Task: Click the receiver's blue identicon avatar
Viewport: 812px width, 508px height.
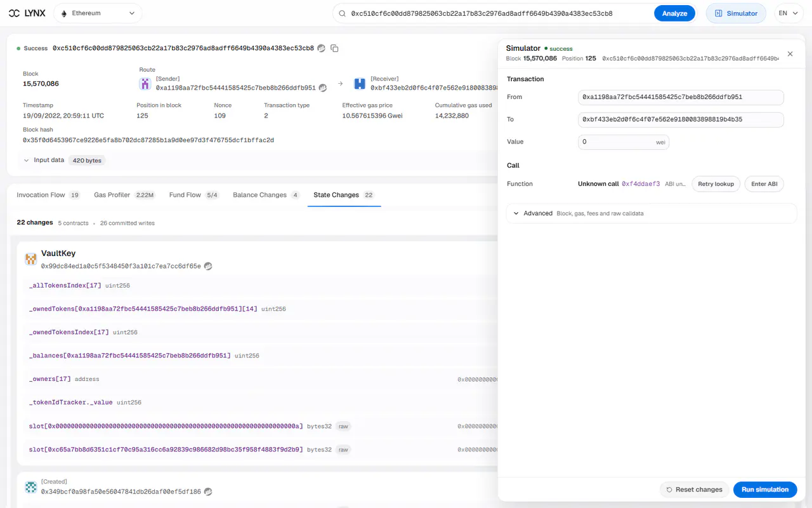Action: (360, 83)
